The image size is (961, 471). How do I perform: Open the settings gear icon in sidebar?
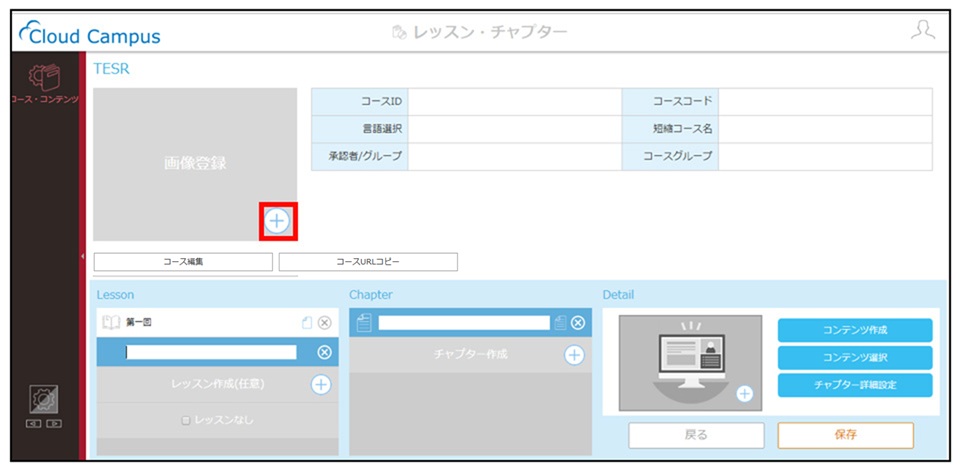coord(45,399)
